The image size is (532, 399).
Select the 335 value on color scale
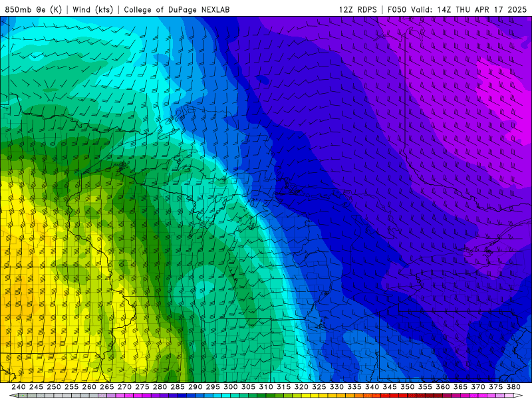(354, 387)
